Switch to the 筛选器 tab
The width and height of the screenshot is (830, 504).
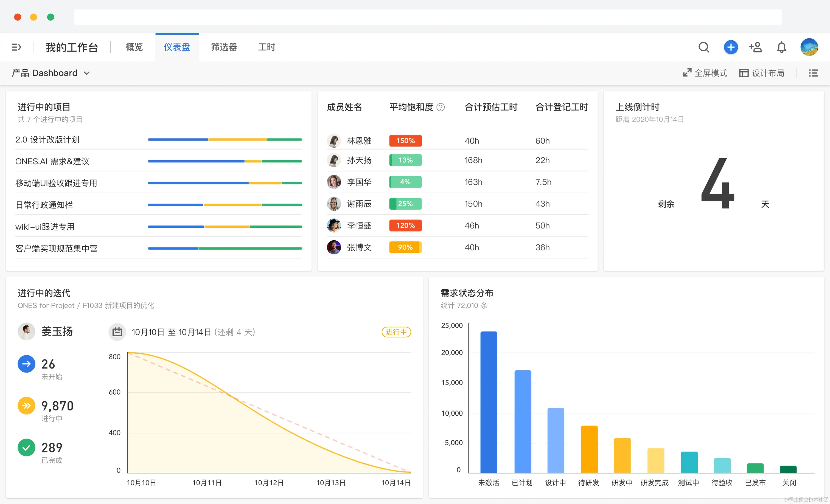(x=224, y=47)
